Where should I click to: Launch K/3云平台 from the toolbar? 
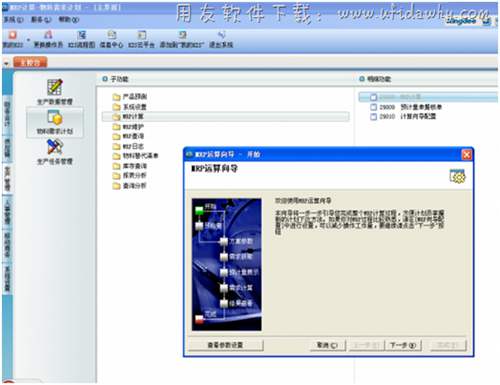(141, 39)
